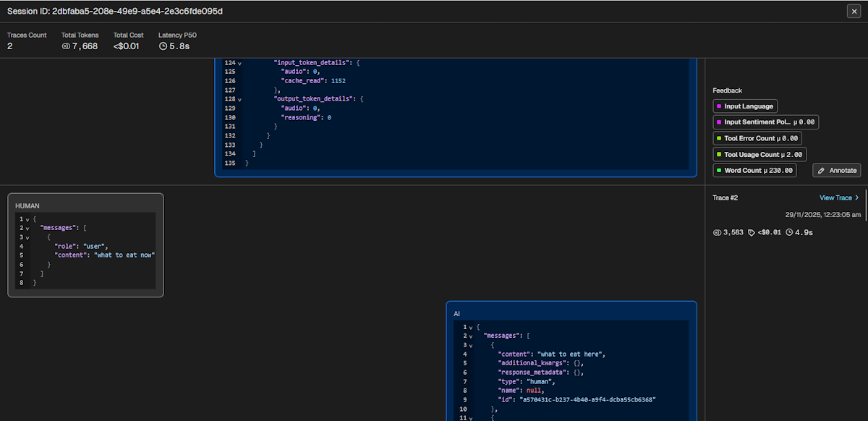Click the session ID text in header
The image size is (868, 421).
click(114, 11)
